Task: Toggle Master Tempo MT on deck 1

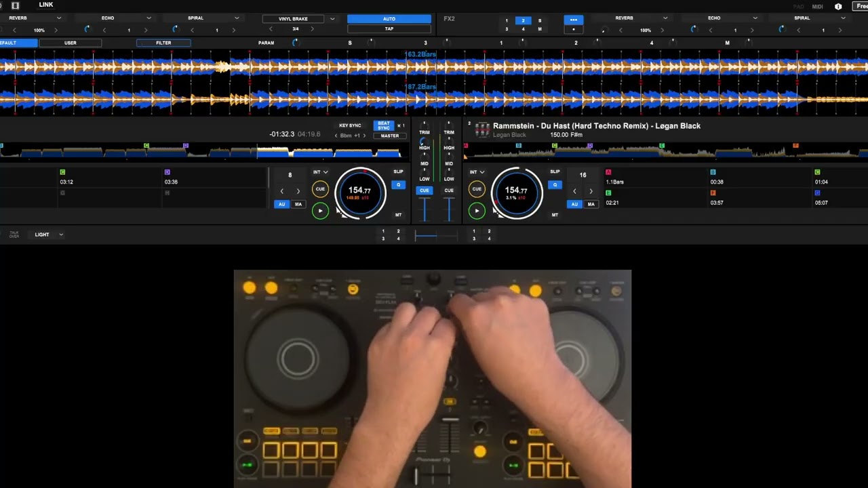Action: (398, 215)
